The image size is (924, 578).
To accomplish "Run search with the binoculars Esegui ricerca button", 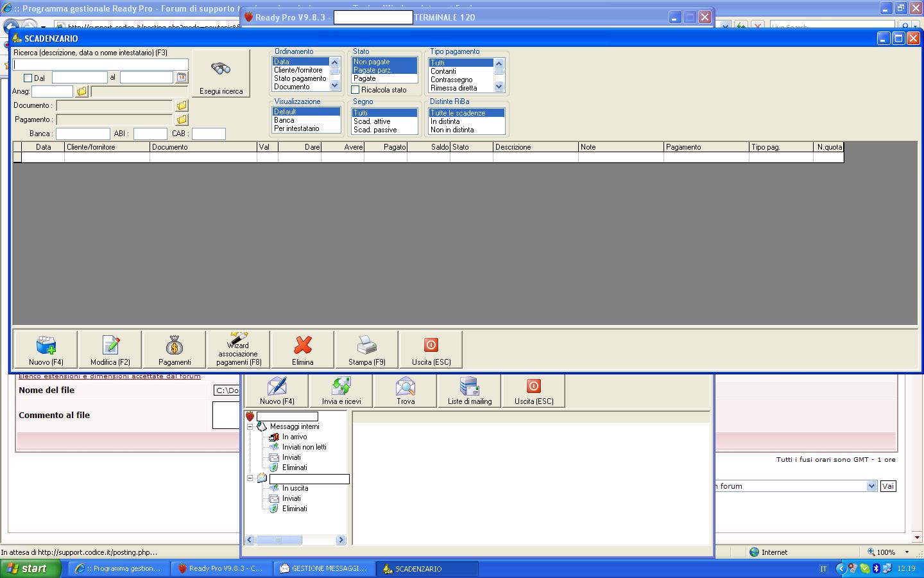I will [221, 74].
